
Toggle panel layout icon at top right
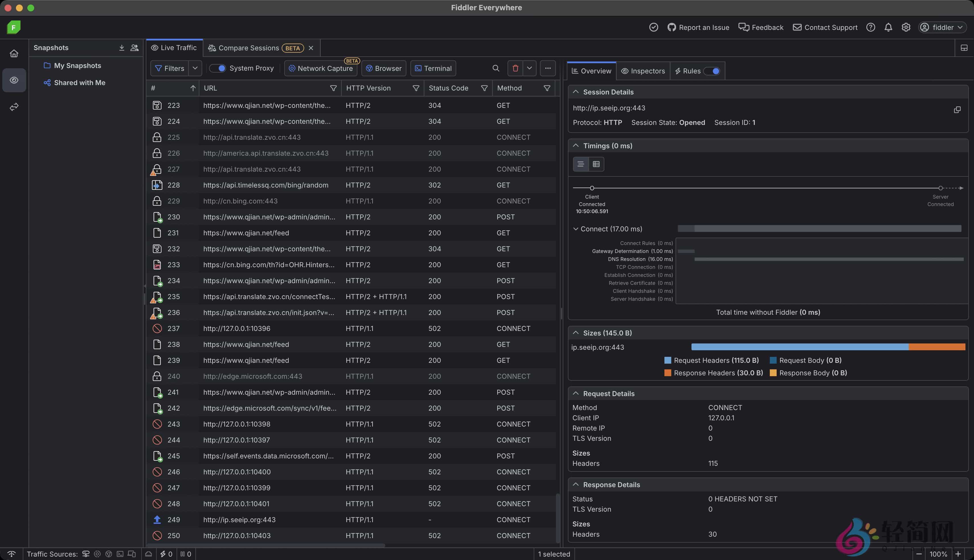[964, 48]
